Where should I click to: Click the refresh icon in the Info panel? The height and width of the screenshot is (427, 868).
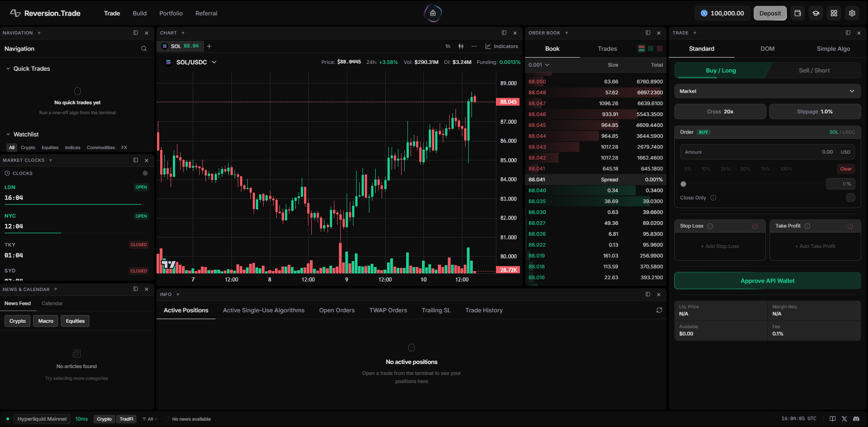point(659,310)
